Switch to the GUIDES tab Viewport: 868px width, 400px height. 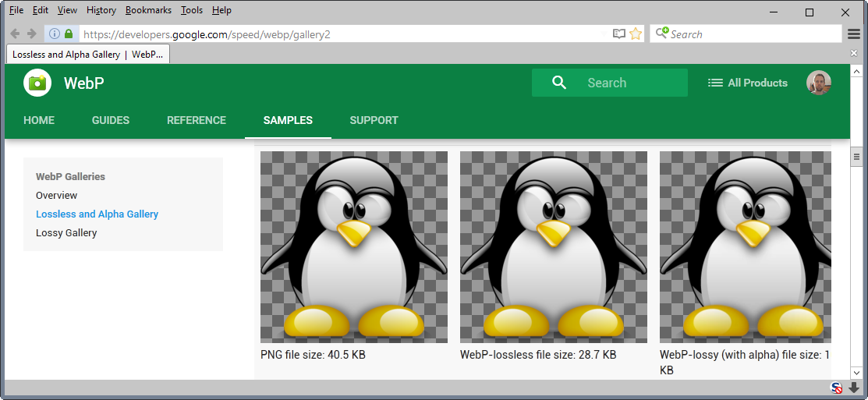(111, 120)
